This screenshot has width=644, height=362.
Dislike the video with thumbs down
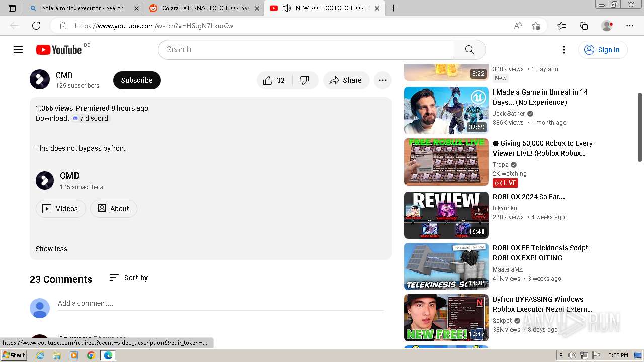click(305, 80)
